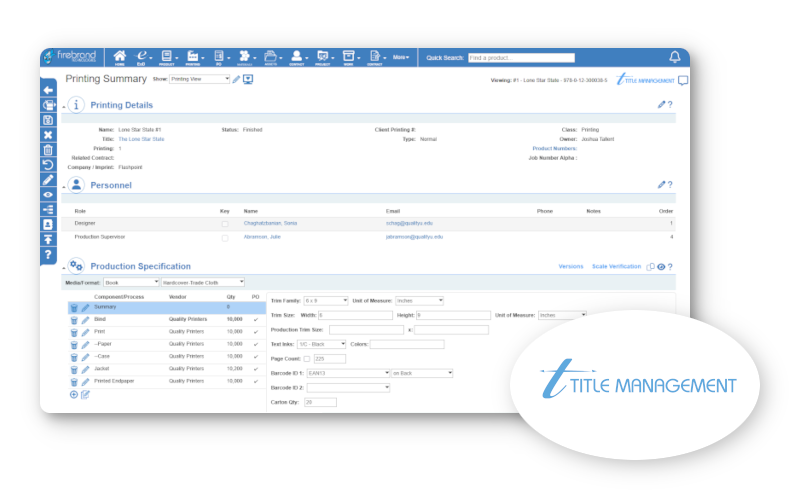Click the back arrow in the left sidebar

point(48,90)
